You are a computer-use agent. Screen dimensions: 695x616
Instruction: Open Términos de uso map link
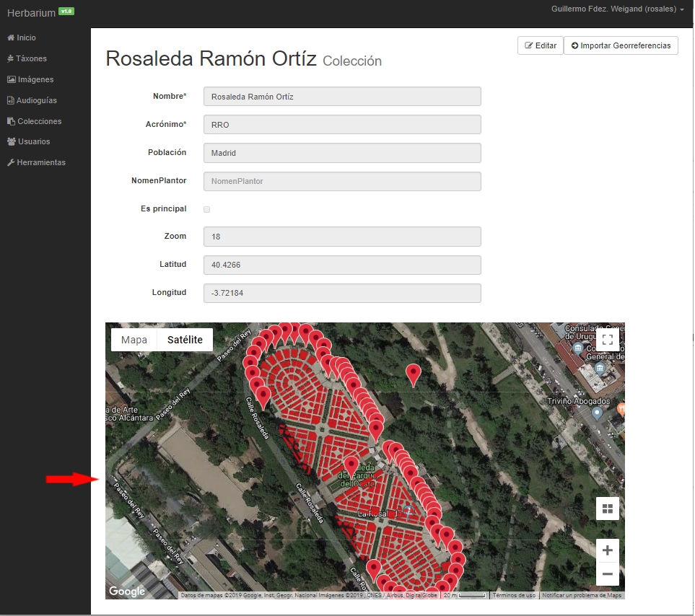click(515, 595)
